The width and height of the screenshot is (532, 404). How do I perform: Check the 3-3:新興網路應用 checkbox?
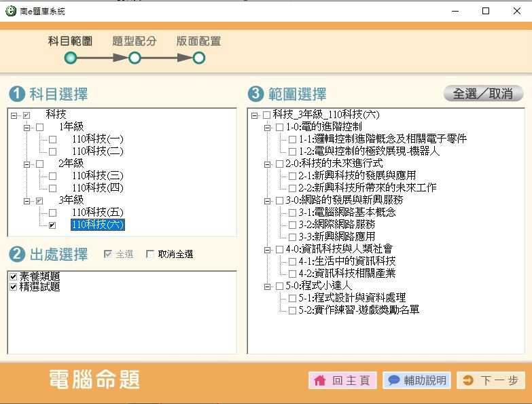292,237
